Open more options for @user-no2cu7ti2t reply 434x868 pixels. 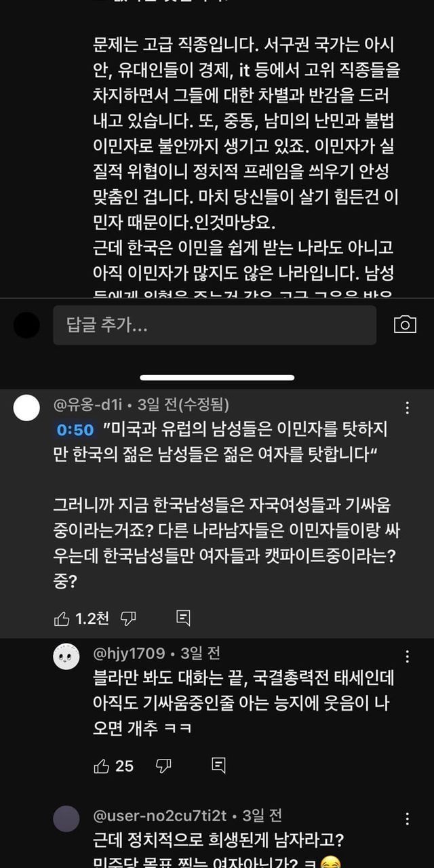[407, 818]
